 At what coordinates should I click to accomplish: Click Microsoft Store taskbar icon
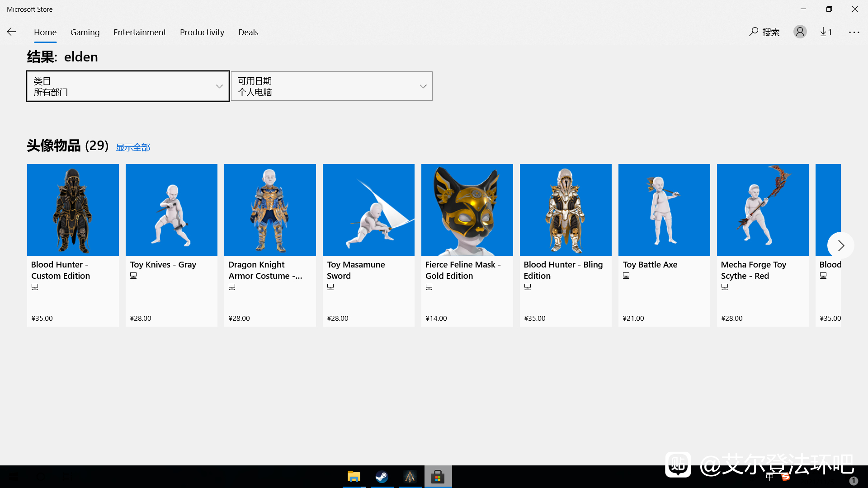pyautogui.click(x=438, y=477)
